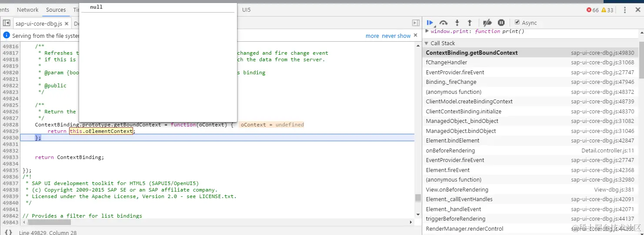The image size is (644, 235).
Task: Click the horizontal scrollbar left arrow
Action: coord(24,222)
